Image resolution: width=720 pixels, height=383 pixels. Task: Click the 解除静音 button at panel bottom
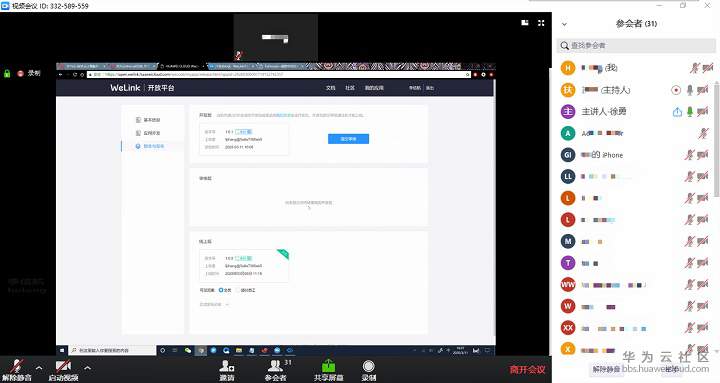607,369
